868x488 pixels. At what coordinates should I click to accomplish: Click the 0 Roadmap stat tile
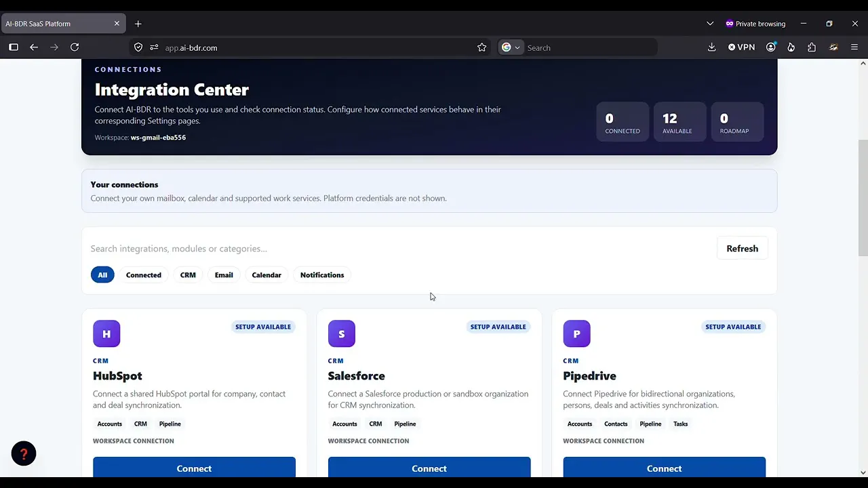click(737, 122)
